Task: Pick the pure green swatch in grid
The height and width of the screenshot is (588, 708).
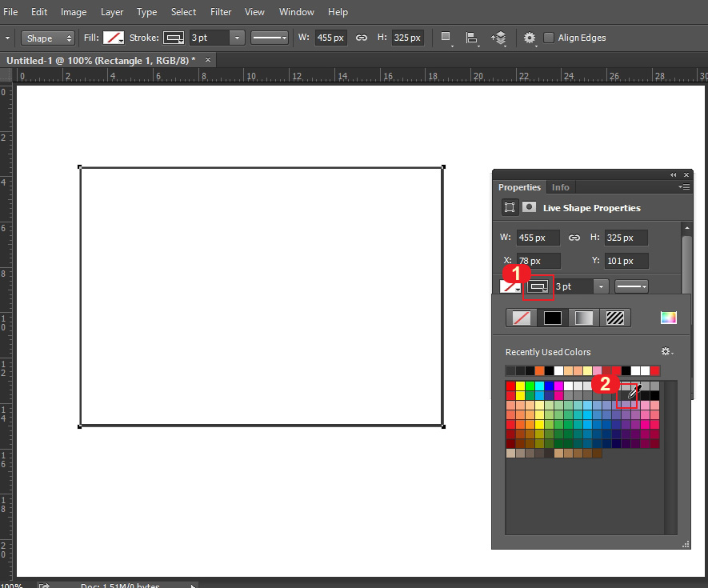Action: coord(530,386)
